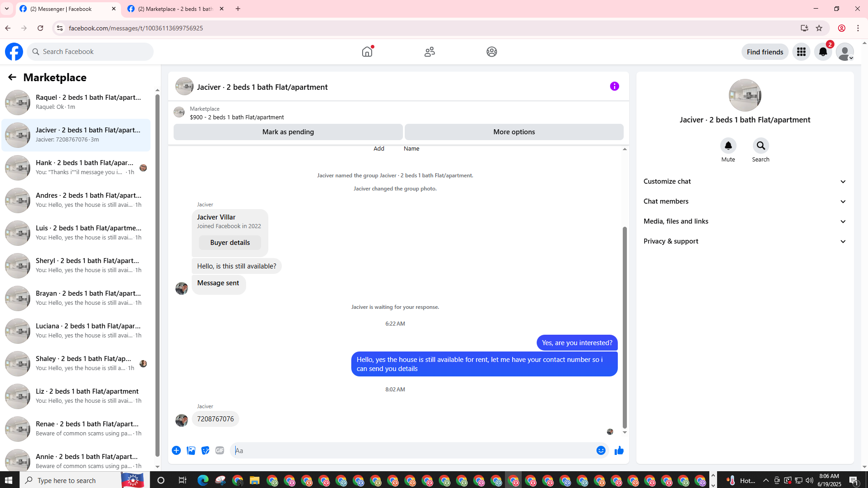Open the Chrome profile icon

(842, 28)
